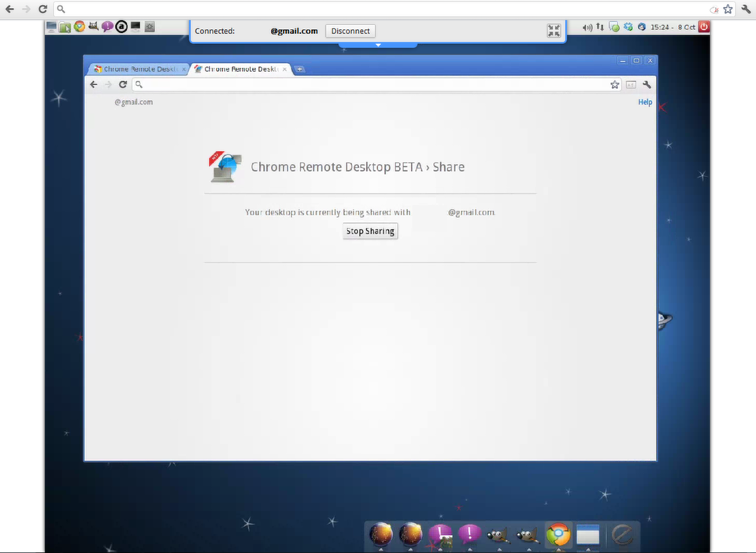The height and width of the screenshot is (553, 756).
Task: Click the red power button in the top panel
Action: coord(704,27)
